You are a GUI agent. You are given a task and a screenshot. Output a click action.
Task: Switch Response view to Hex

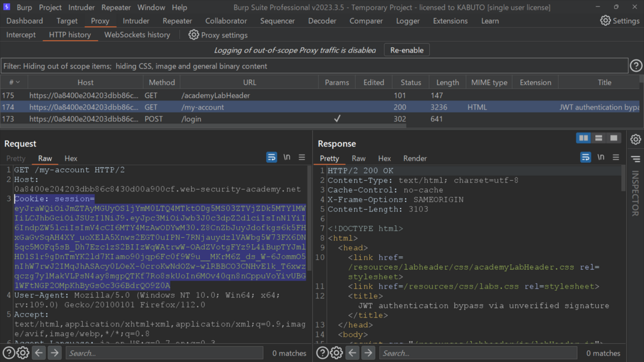(x=384, y=158)
